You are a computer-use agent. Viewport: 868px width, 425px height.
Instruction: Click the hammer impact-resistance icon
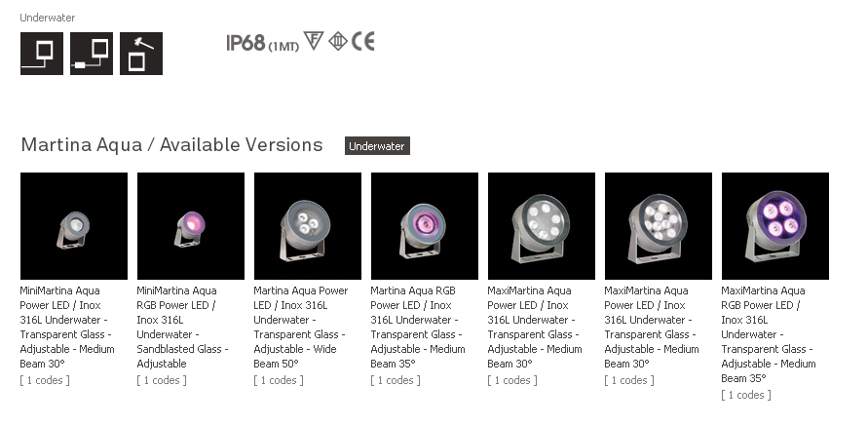click(141, 54)
